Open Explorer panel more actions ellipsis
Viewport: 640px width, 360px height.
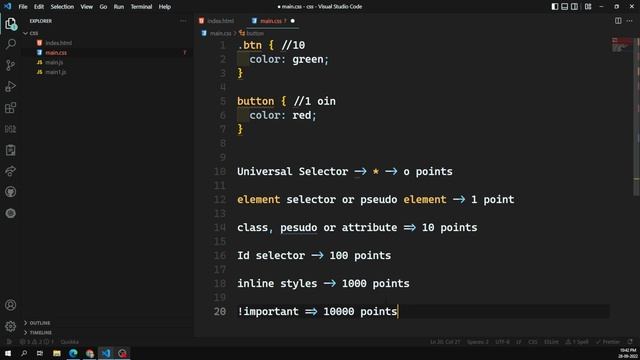[x=183, y=21]
